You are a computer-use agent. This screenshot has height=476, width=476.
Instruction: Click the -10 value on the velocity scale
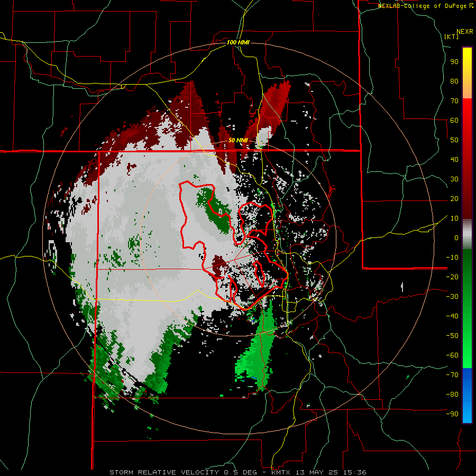[452, 258]
